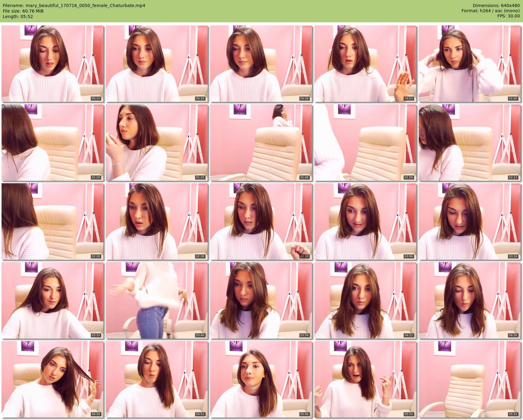
Task: Open the frame stamped 03:33
Action: click(x=53, y=300)
